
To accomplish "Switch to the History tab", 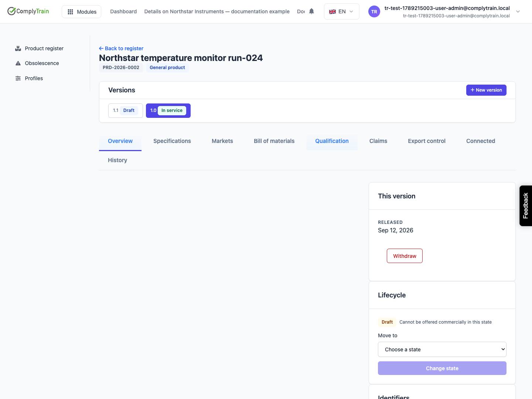I will pos(117,160).
